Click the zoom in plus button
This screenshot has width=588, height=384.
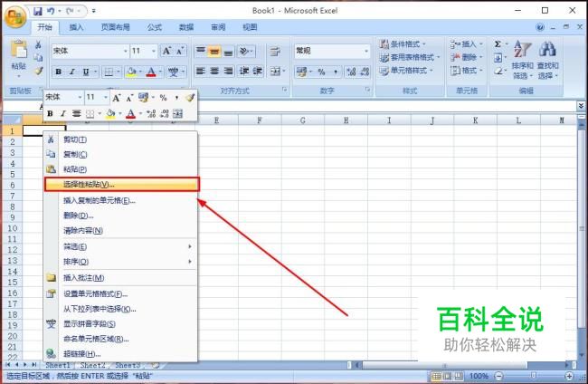pyautogui.click(x=569, y=376)
